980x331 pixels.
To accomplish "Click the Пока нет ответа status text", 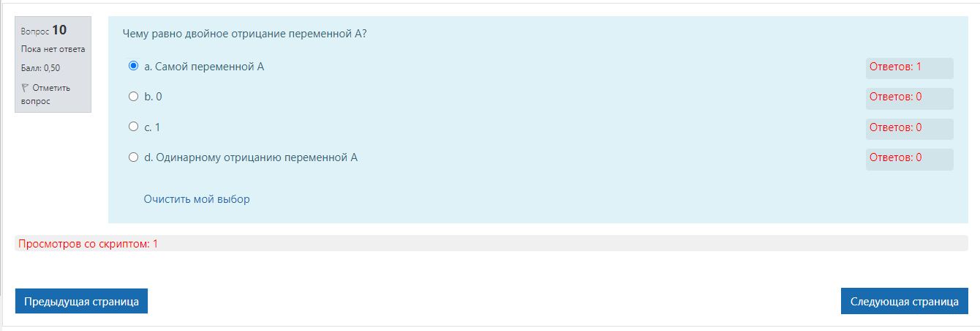I will [53, 49].
